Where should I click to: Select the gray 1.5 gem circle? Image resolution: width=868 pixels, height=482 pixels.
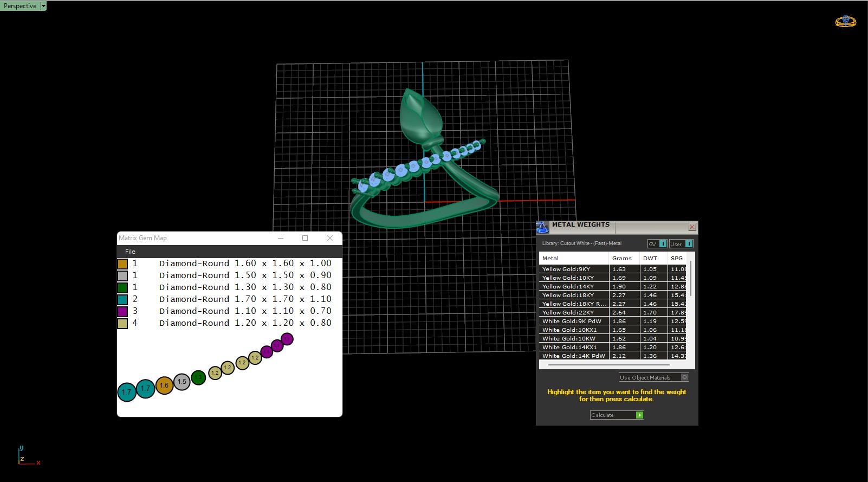[182, 382]
